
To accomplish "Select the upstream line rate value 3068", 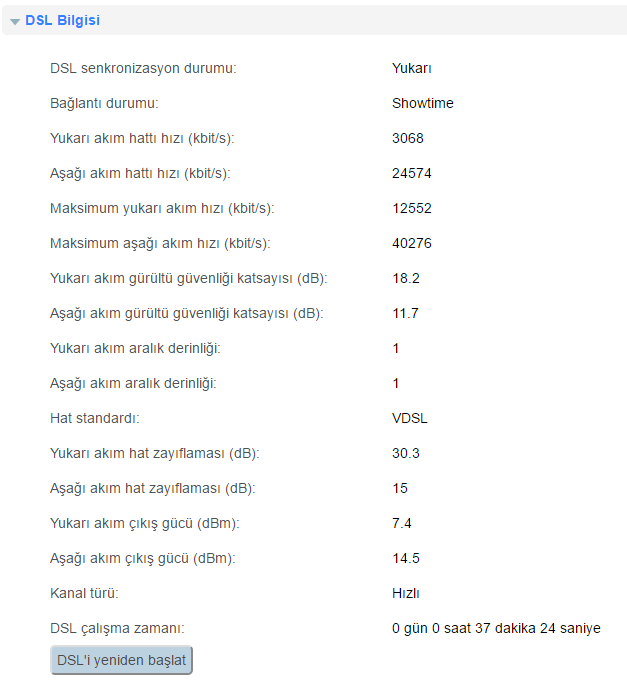I will 408,138.
